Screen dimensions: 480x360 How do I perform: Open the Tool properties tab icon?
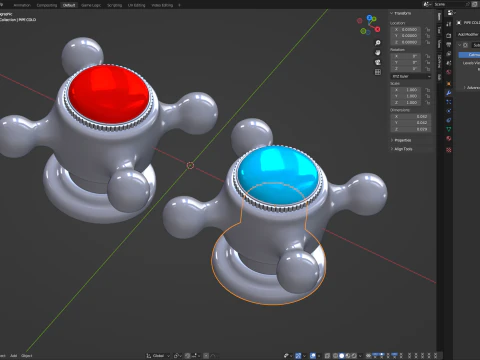[x=449, y=24]
